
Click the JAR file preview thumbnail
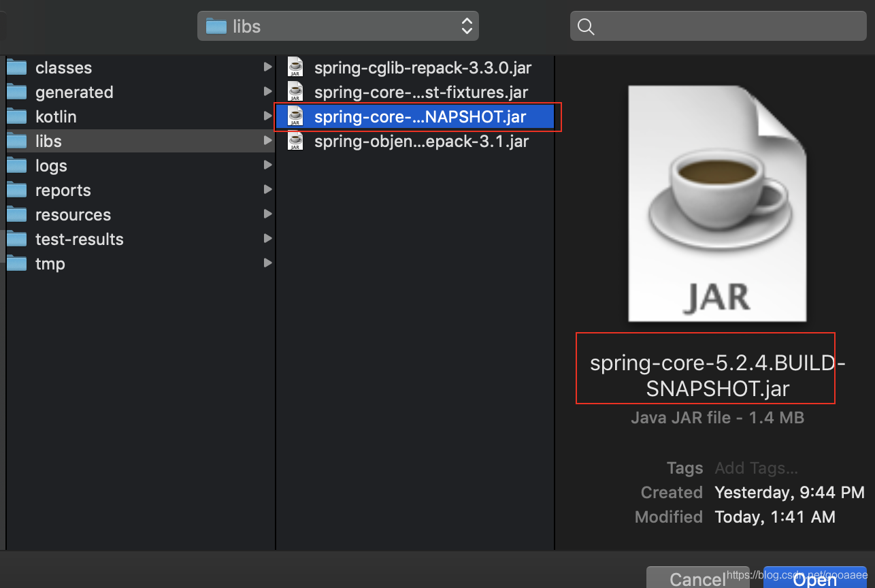point(717,203)
